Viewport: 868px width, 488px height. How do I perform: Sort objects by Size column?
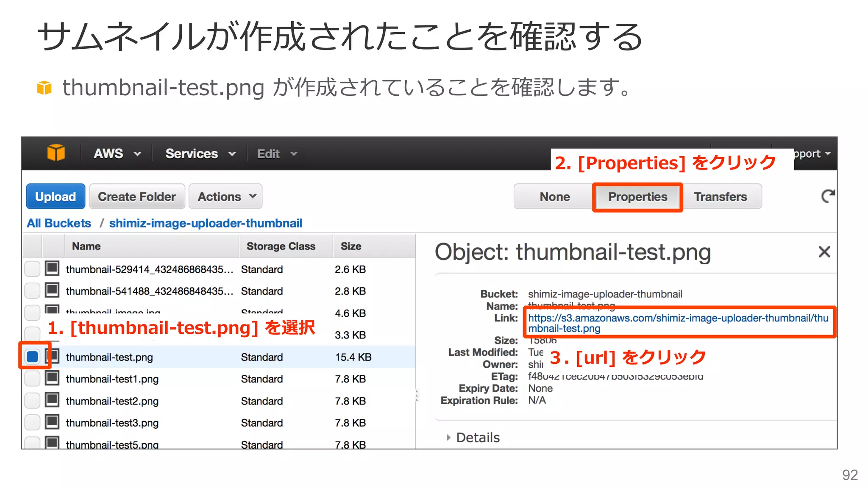(x=374, y=246)
